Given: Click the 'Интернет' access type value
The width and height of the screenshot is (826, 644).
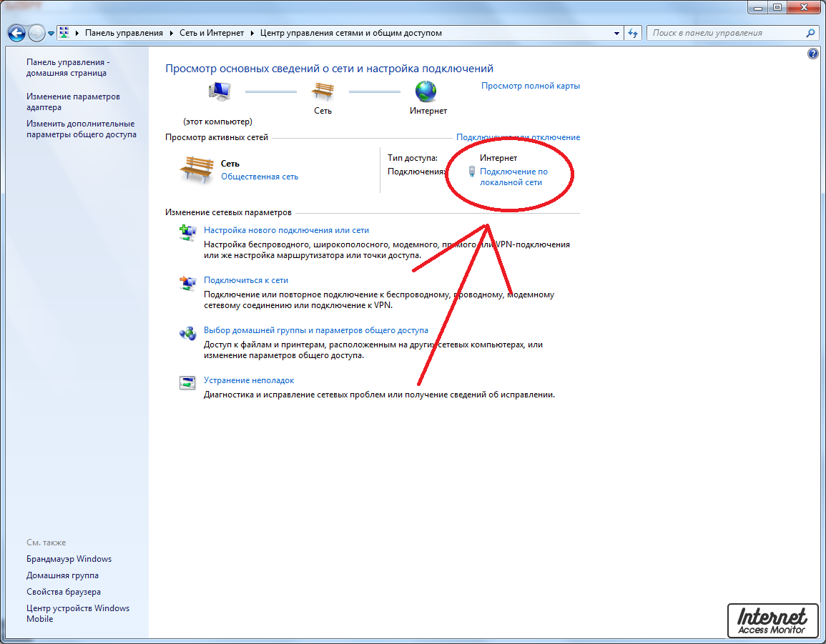Looking at the screenshot, I should click(498, 158).
